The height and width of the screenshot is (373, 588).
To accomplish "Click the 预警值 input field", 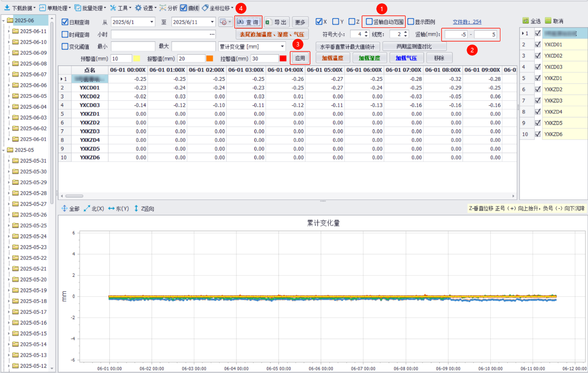I will pos(121,58).
